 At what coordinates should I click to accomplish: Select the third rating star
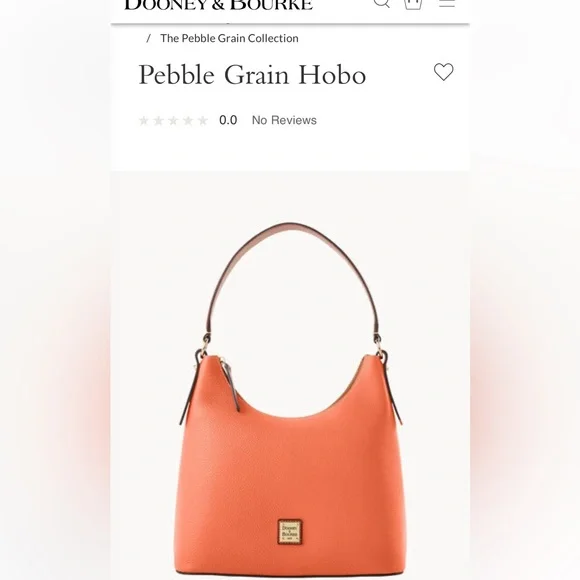(173, 121)
